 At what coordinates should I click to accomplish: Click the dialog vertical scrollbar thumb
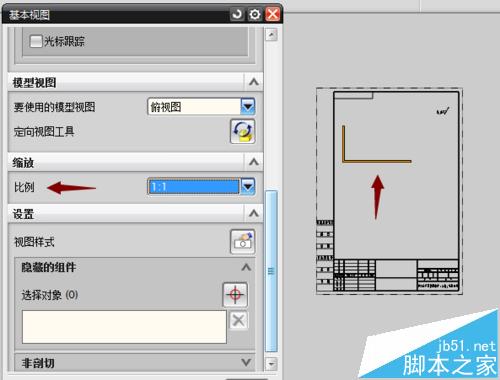click(271, 271)
